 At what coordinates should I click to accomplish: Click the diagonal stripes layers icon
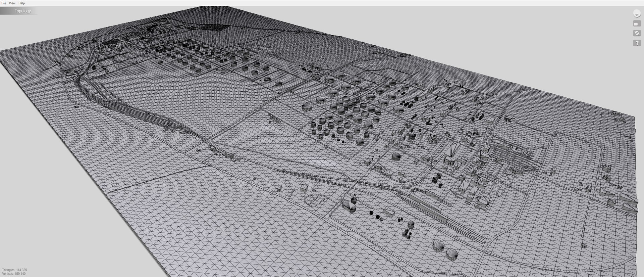(x=637, y=33)
